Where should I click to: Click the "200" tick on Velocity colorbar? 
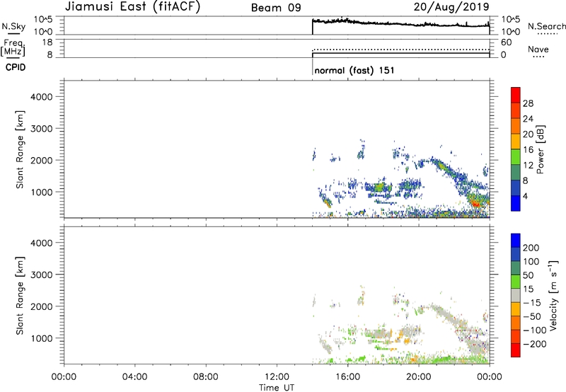pyautogui.click(x=531, y=248)
